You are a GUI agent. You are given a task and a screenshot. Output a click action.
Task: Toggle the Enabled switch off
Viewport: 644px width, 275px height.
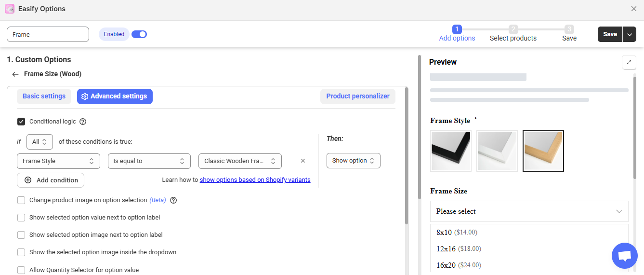click(139, 34)
